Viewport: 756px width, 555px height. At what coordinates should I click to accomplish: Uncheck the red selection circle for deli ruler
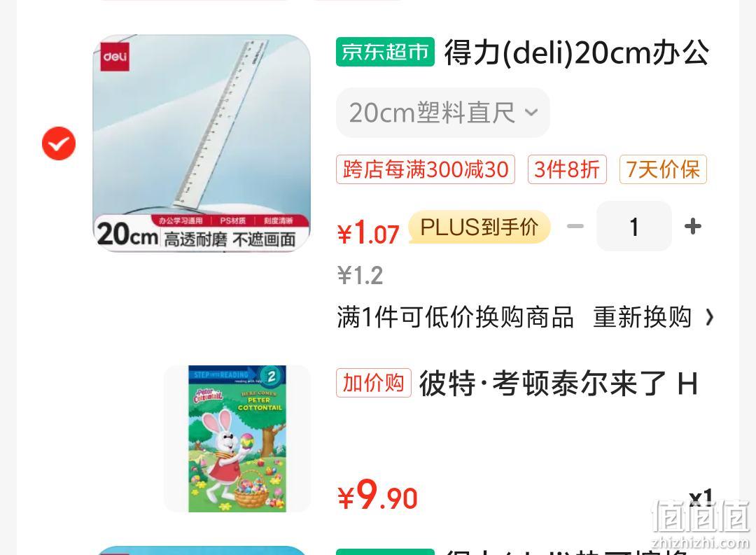59,143
